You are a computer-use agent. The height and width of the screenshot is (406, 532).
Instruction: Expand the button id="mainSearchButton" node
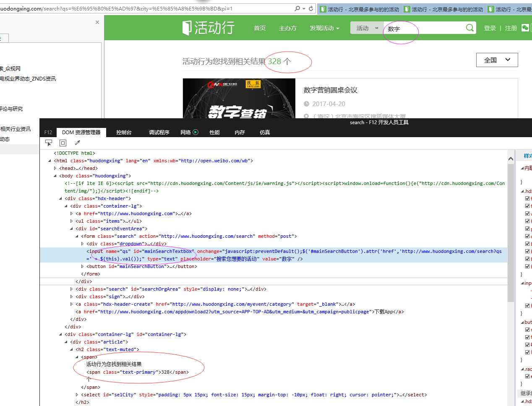pyautogui.click(x=83, y=266)
